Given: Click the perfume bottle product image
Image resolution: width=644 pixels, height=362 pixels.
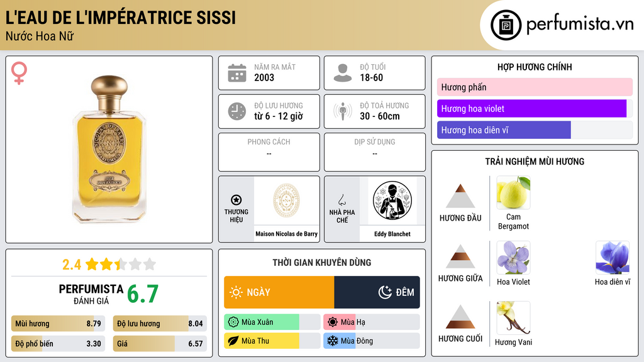Looking at the screenshot, I should [x=109, y=149].
